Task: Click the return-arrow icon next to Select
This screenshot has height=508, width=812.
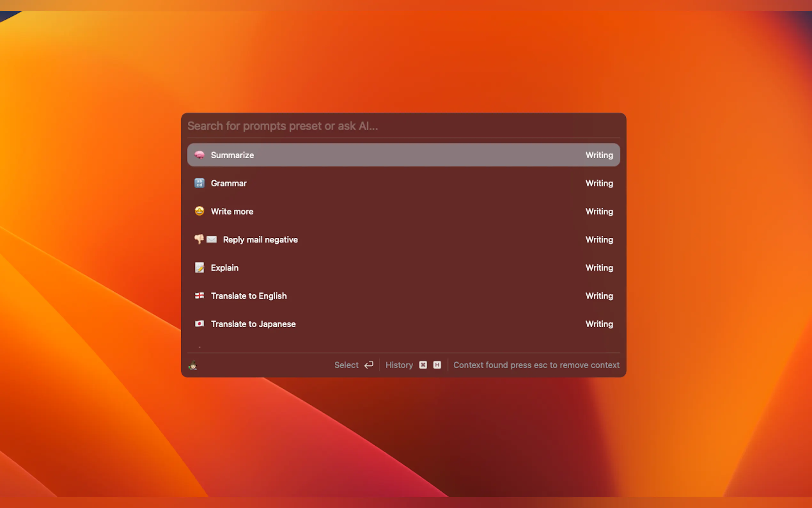Action: (x=369, y=365)
